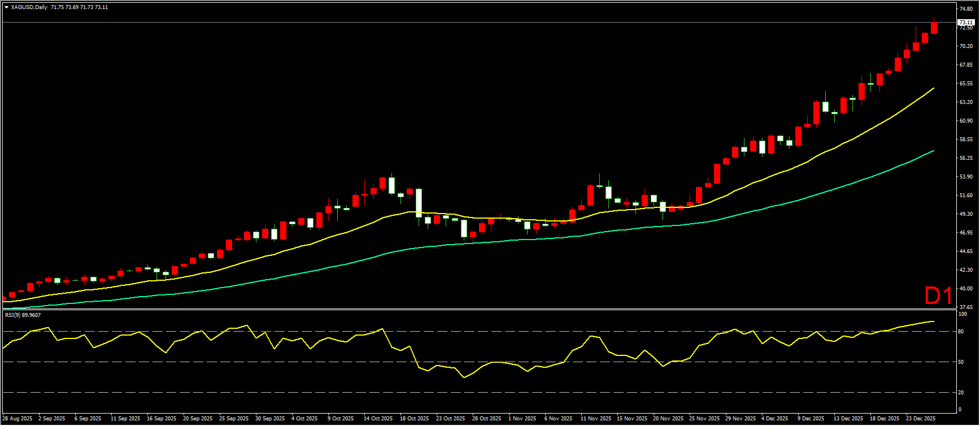Click the XAGUSD,Daily chart title

coord(29,7)
